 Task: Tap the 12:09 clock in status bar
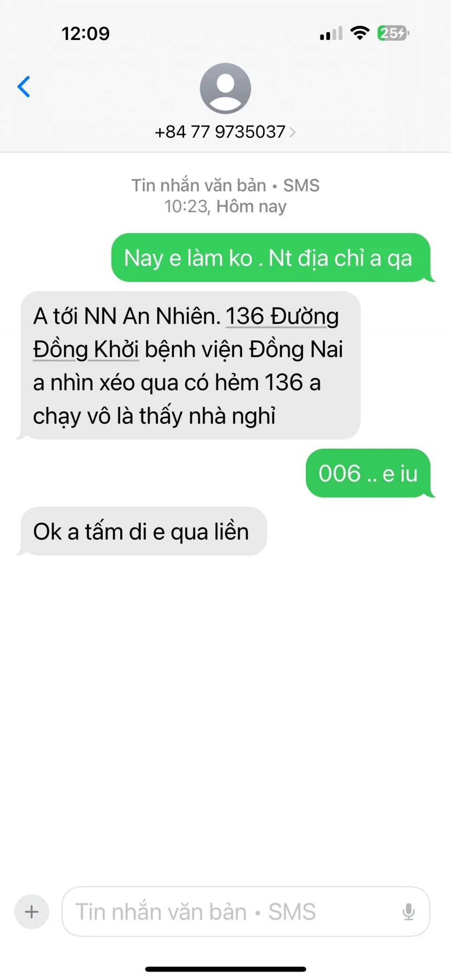click(86, 33)
